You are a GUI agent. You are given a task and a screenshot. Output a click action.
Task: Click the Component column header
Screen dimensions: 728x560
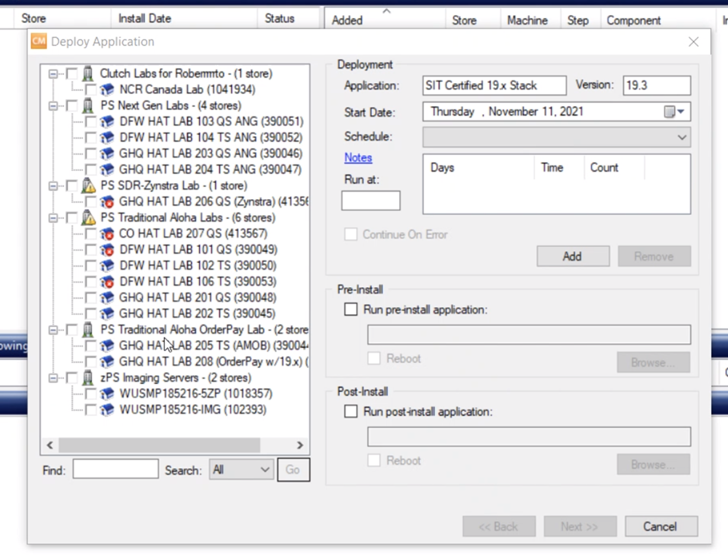pos(633,20)
